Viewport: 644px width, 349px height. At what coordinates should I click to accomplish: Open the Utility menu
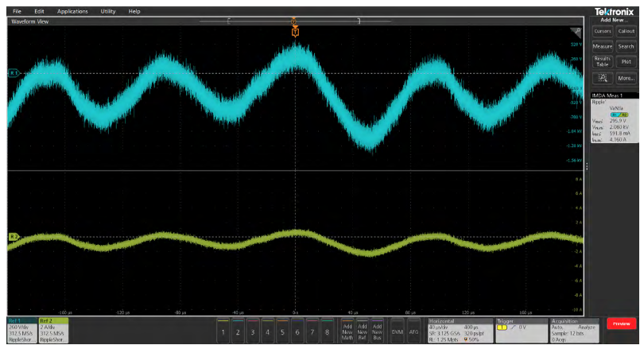tap(107, 11)
